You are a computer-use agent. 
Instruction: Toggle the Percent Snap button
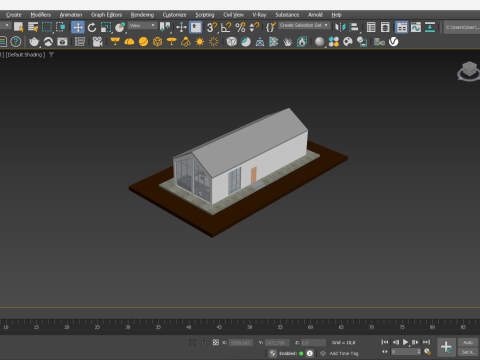pos(240,27)
